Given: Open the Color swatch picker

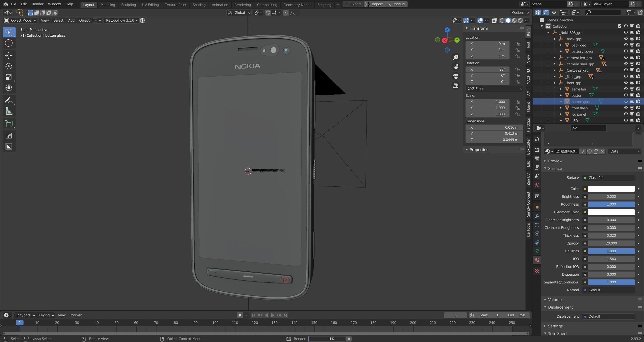Looking at the screenshot, I should point(611,189).
